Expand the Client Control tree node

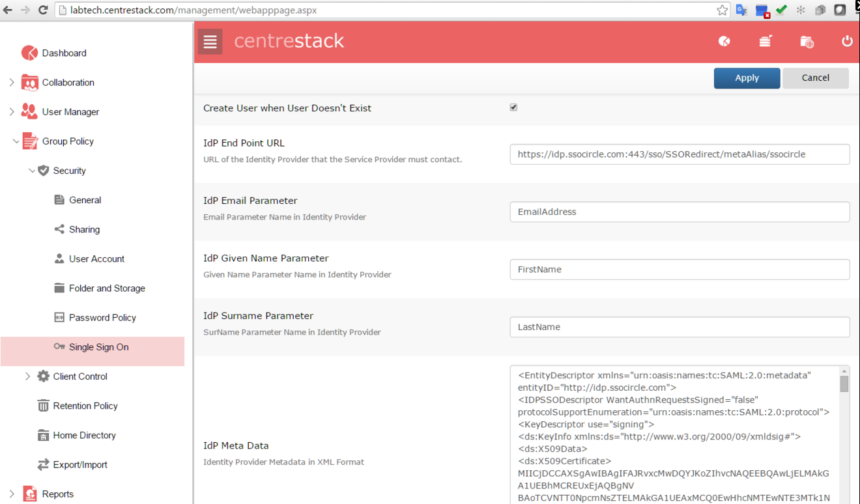pyautogui.click(x=27, y=376)
